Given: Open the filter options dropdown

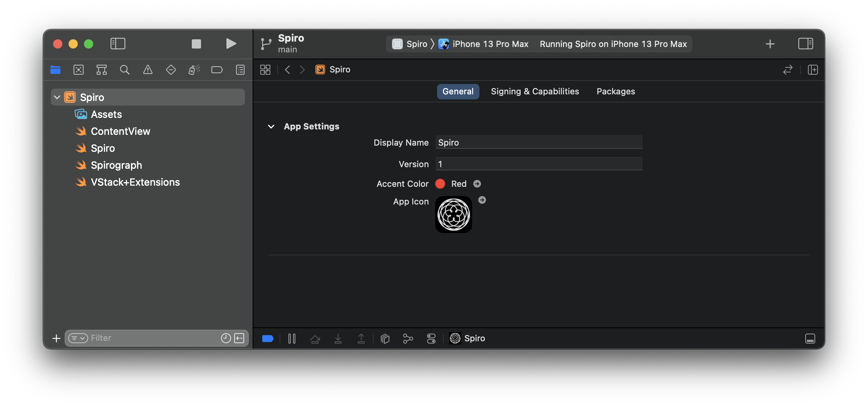Looking at the screenshot, I should 78,338.
